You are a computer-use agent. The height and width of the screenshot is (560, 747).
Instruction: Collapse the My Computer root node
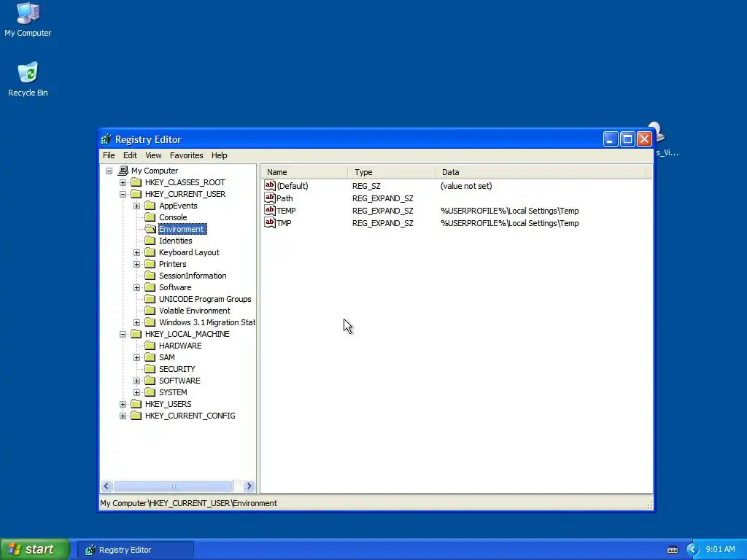[x=109, y=171]
